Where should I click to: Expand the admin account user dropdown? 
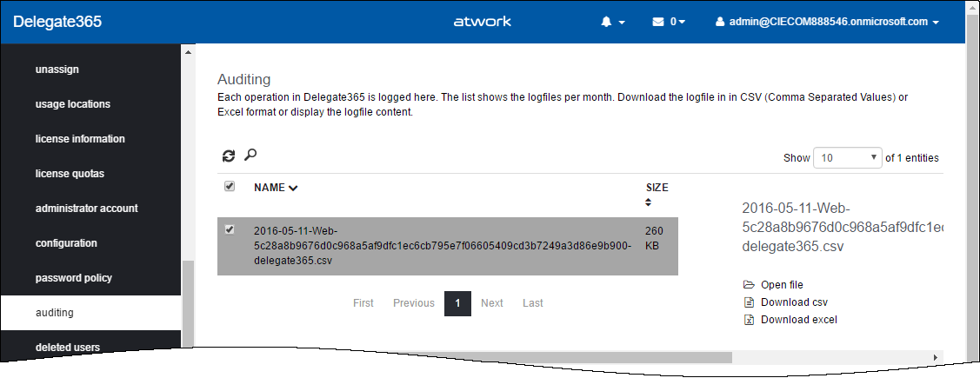pyautogui.click(x=827, y=22)
